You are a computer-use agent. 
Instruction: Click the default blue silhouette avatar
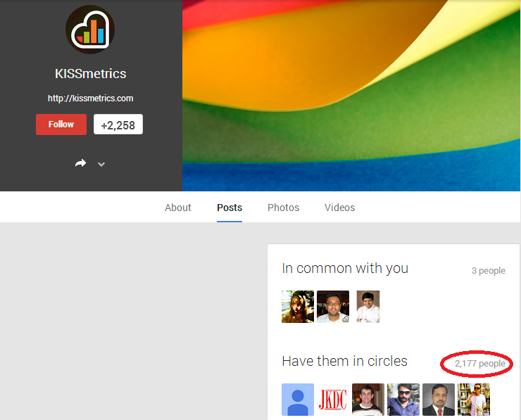pos(298,400)
